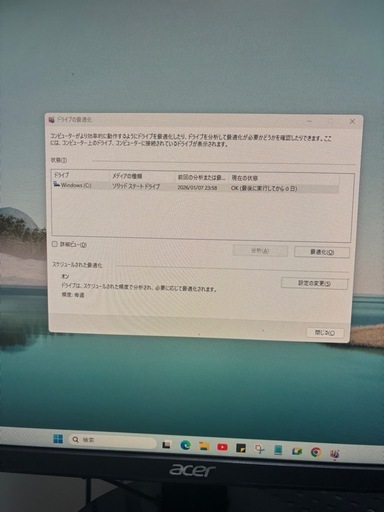
Task: Click the オン schedule status text
Action: (65, 276)
